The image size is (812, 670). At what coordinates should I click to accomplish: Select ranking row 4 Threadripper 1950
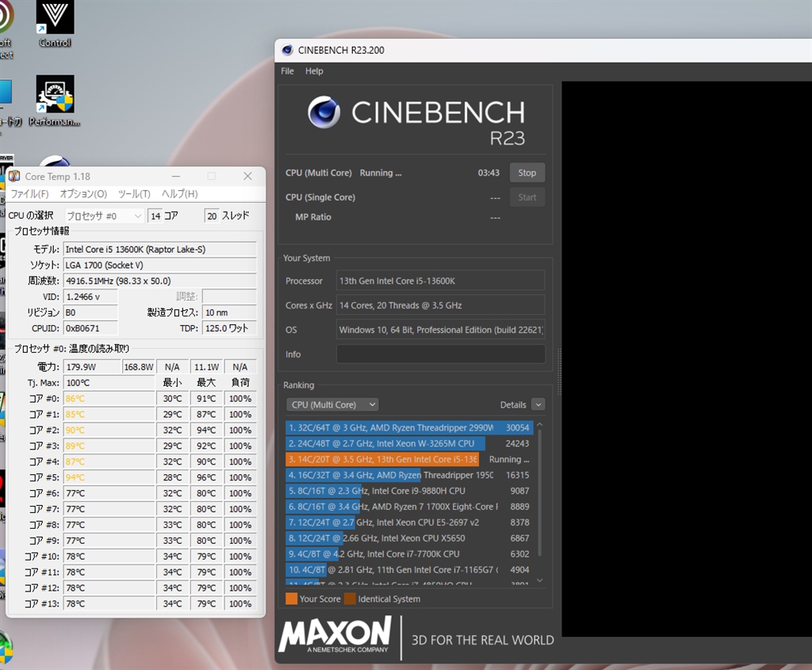409,475
